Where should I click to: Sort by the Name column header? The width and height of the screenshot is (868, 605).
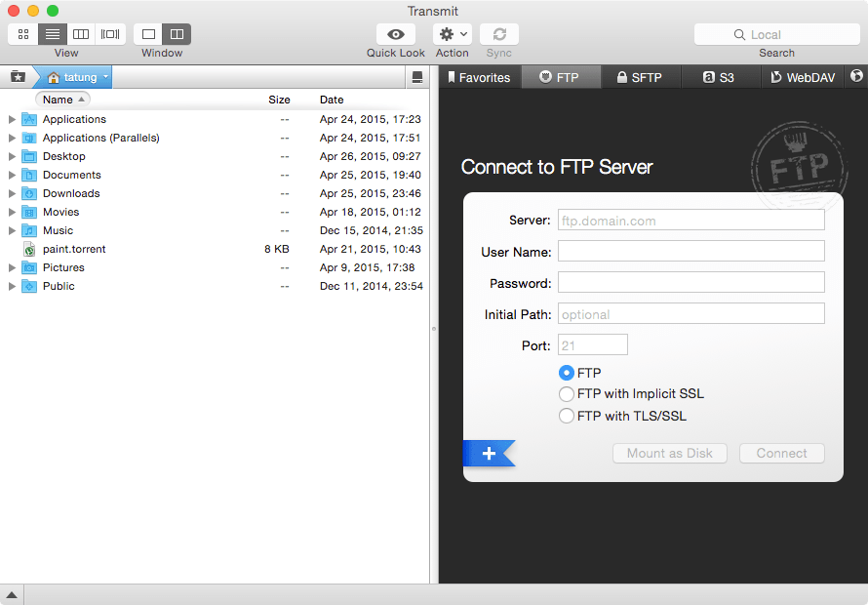tap(62, 100)
